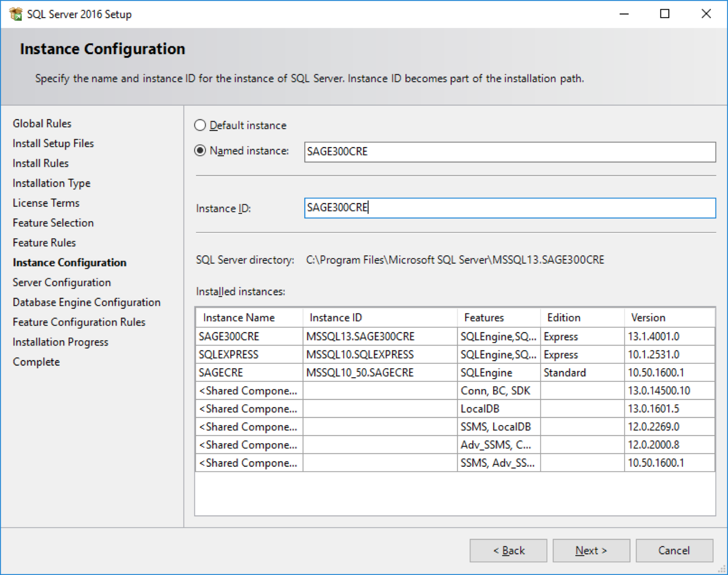Viewport: 728px width, 575px height.
Task: Click the SQLEngine features cell for SAGECRE
Action: [499, 372]
